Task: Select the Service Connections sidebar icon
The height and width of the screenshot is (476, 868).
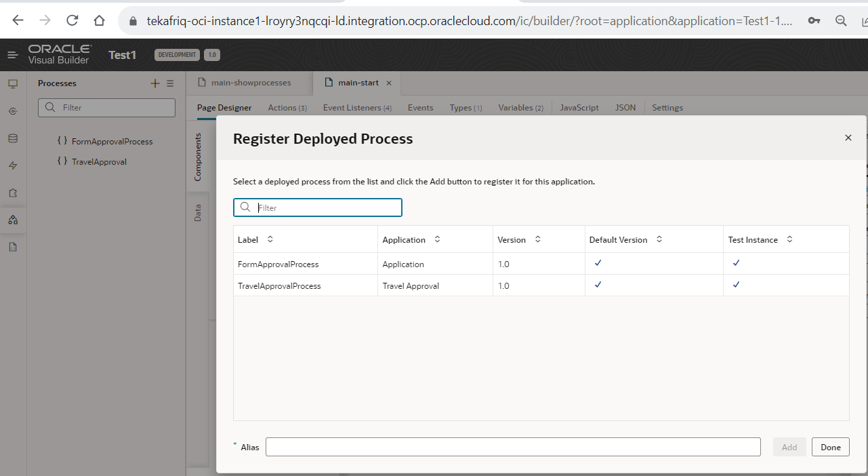Action: 12,111
